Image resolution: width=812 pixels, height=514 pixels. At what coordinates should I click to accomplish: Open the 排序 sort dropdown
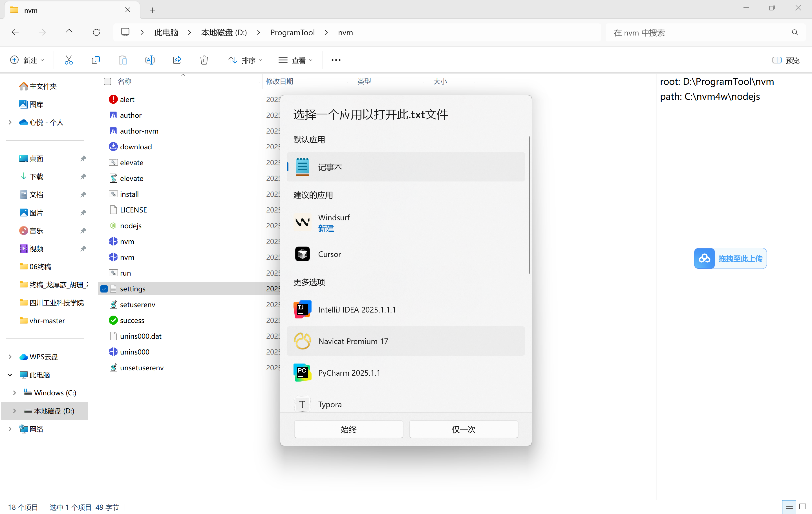[x=245, y=60]
